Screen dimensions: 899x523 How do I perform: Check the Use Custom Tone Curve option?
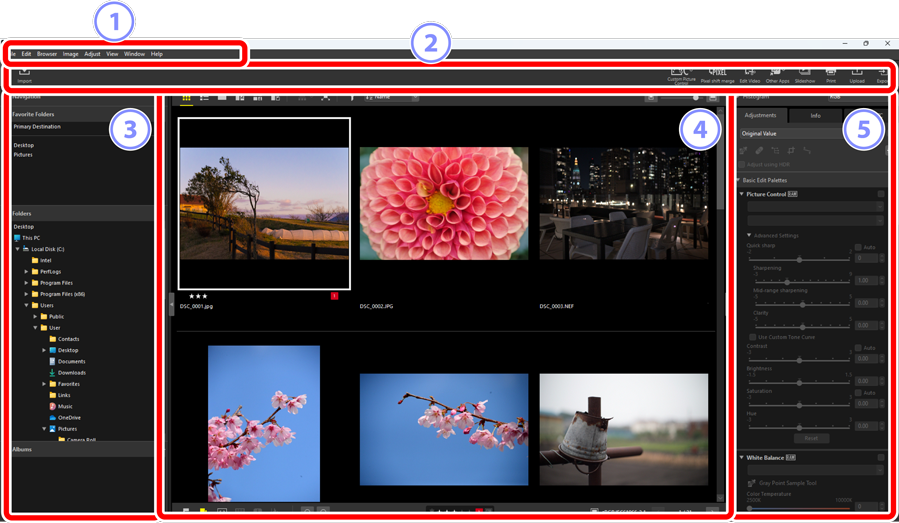click(x=753, y=337)
